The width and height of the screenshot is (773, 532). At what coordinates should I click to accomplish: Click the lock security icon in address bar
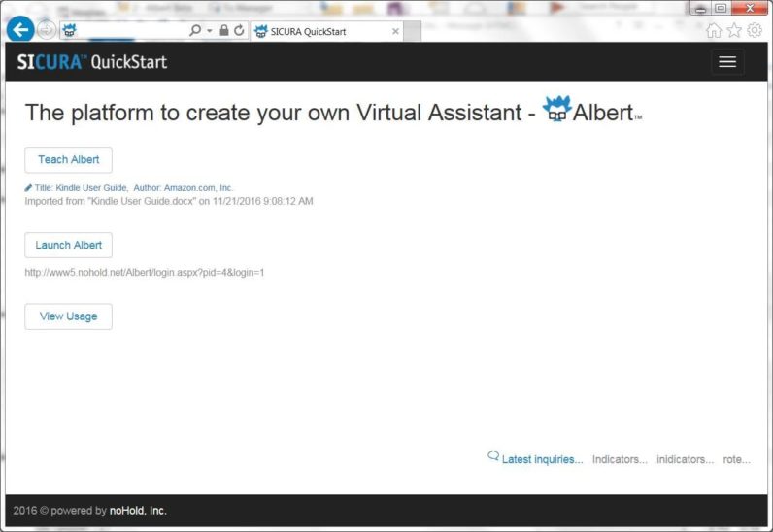[x=224, y=31]
